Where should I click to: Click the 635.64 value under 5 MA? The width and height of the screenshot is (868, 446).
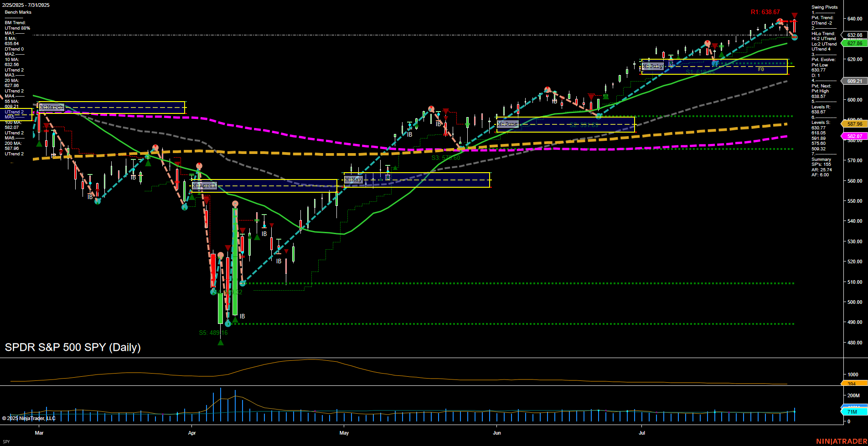(x=12, y=44)
